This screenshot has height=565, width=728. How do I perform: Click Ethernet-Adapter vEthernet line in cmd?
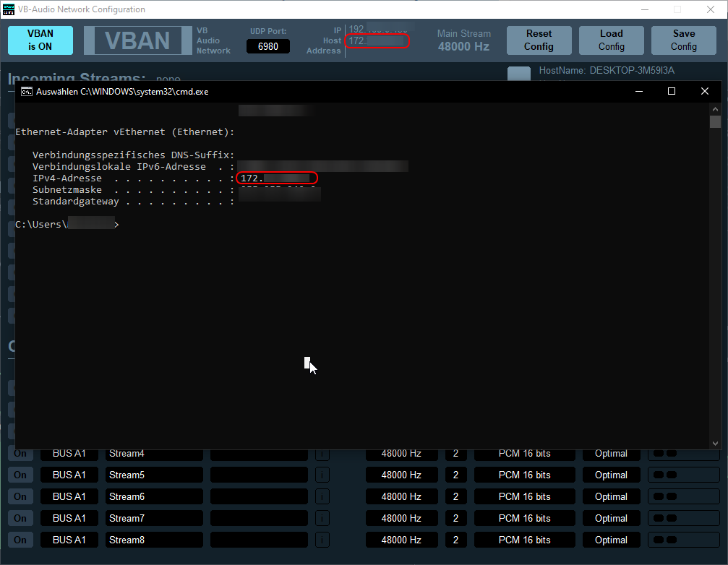point(125,132)
